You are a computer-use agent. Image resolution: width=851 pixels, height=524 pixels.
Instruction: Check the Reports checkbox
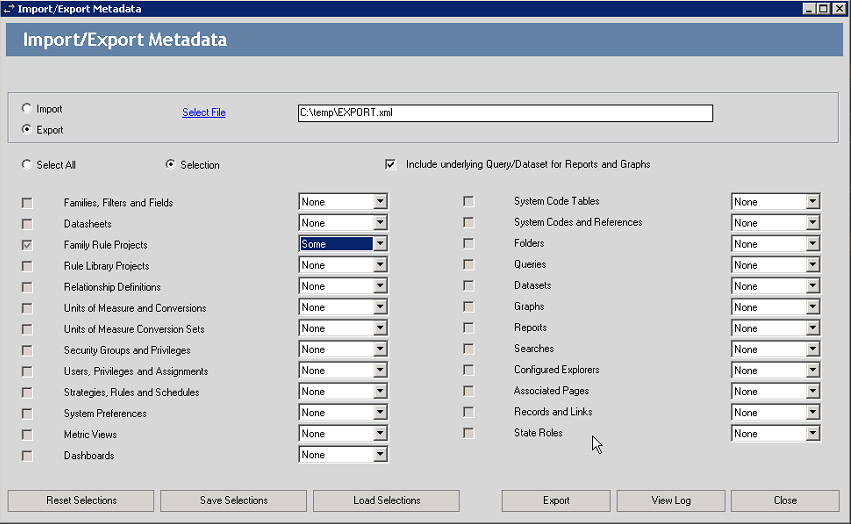(469, 328)
